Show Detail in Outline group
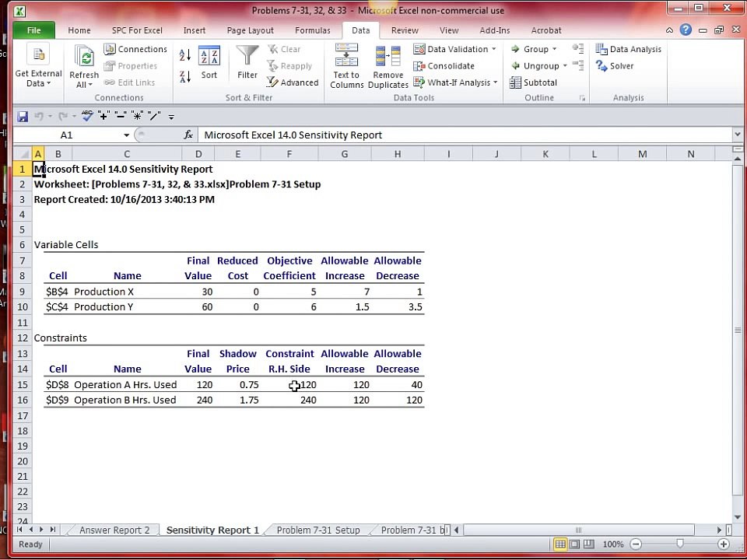 578,48
